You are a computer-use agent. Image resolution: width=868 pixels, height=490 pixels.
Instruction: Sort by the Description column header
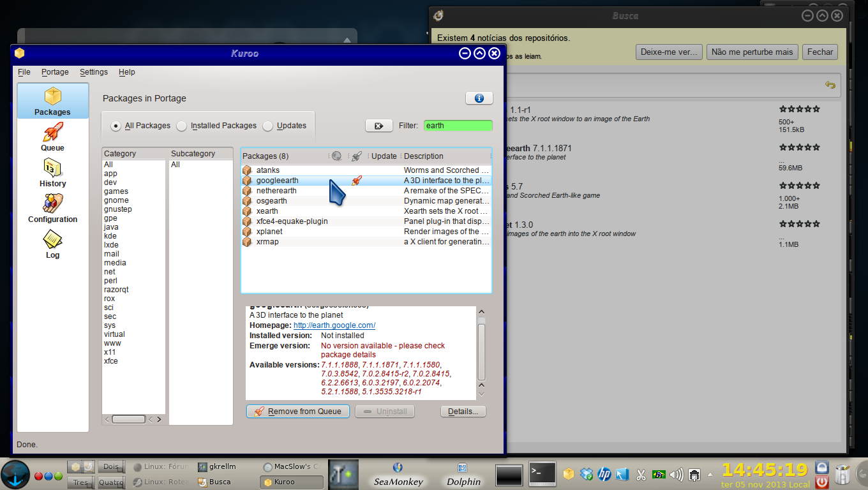tap(446, 156)
